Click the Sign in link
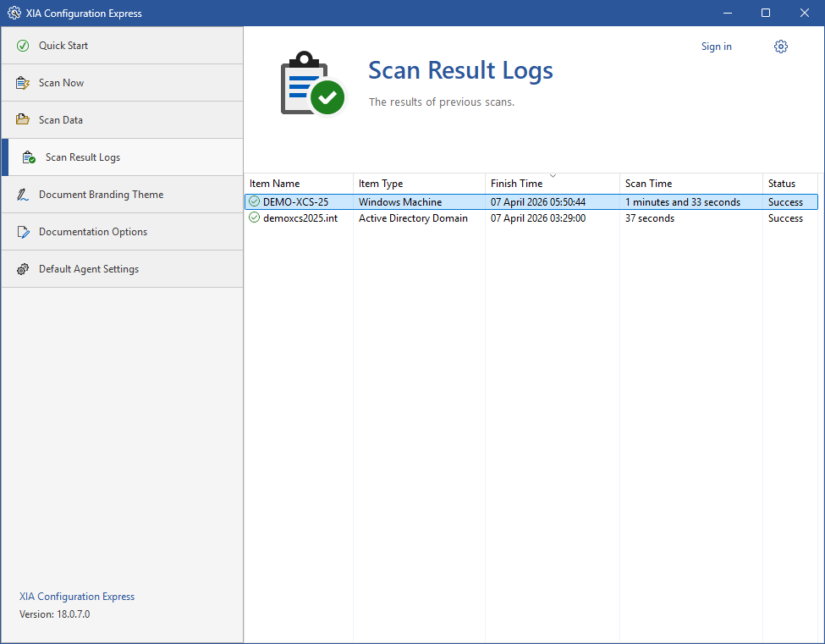Image resolution: width=825 pixels, height=644 pixels. [x=716, y=47]
